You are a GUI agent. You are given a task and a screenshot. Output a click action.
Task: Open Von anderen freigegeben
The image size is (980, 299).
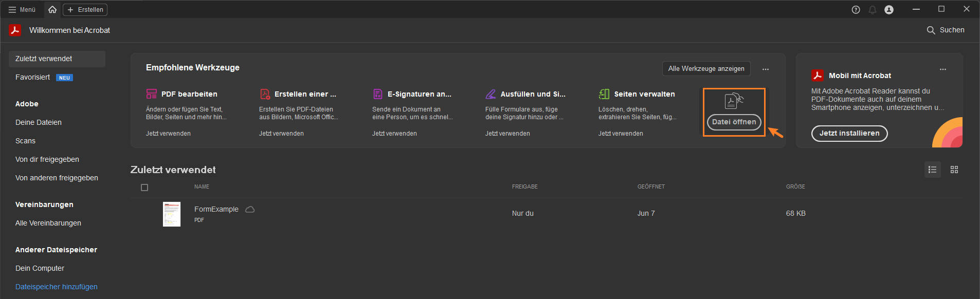coord(57,178)
